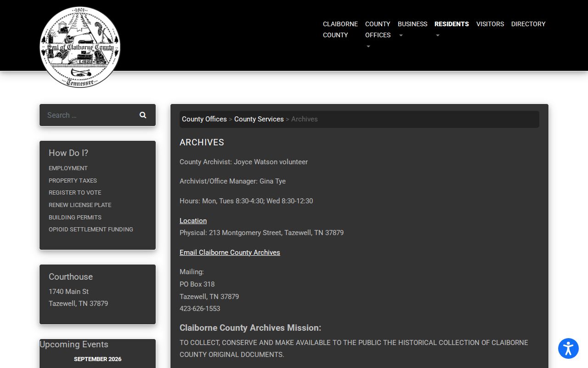Open the Employment link
The image size is (588, 368).
(68, 168)
